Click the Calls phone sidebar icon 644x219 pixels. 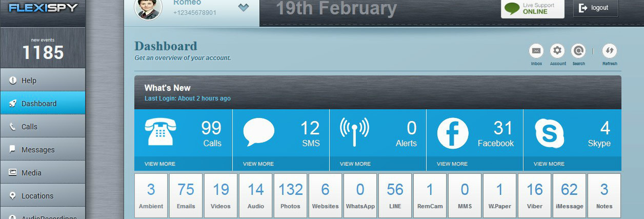coord(13,126)
